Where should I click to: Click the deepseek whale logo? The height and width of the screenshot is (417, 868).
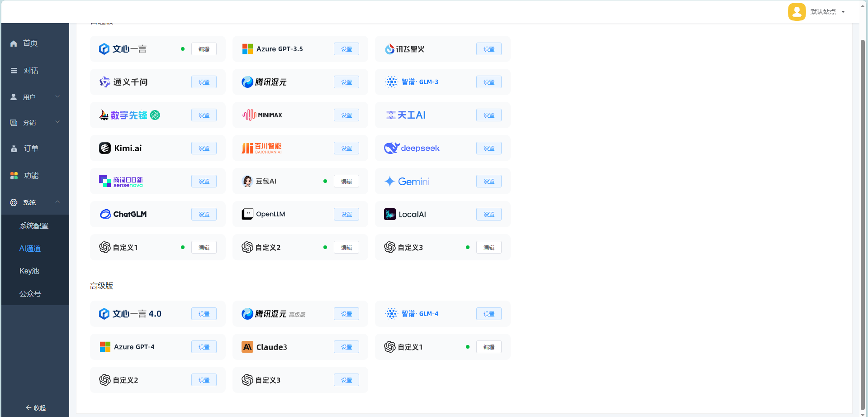[x=391, y=148]
